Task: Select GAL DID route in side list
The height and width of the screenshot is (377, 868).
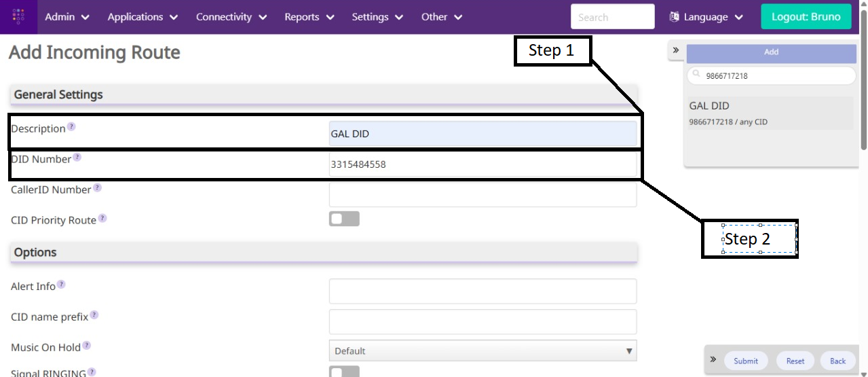Action: [768, 113]
